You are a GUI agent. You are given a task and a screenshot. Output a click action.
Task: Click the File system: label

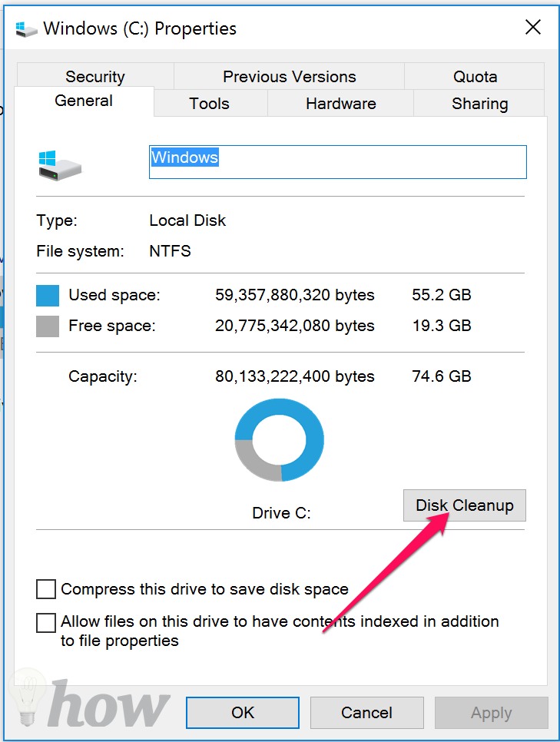(80, 251)
